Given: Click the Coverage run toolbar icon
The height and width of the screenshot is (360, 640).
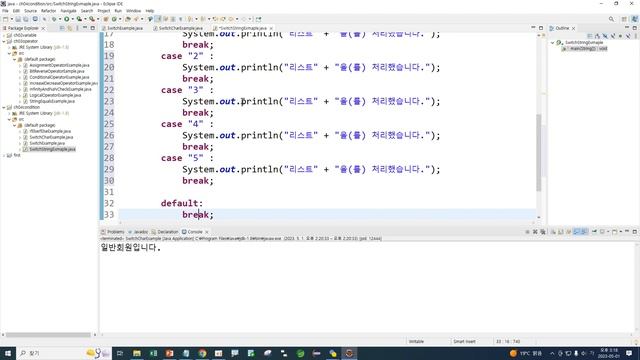Looking at the screenshot, I should click(79, 19).
